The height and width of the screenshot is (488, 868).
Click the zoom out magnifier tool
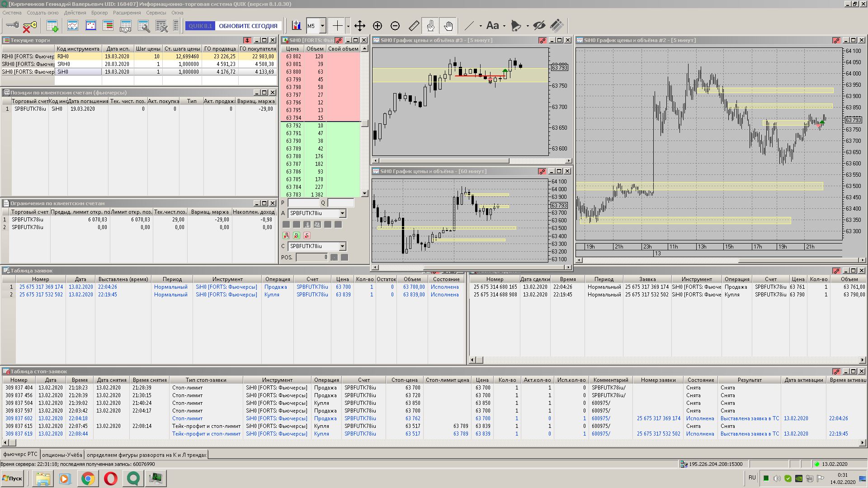[395, 26]
